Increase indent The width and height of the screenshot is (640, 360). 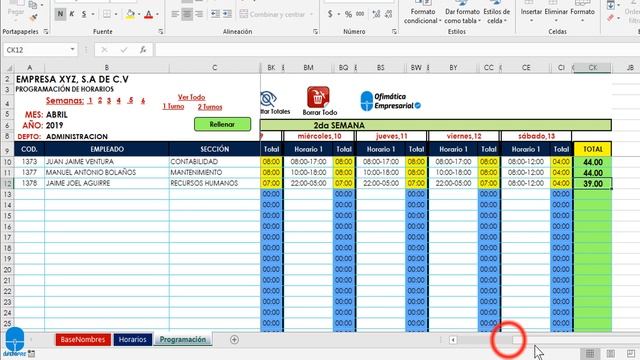coord(227,14)
